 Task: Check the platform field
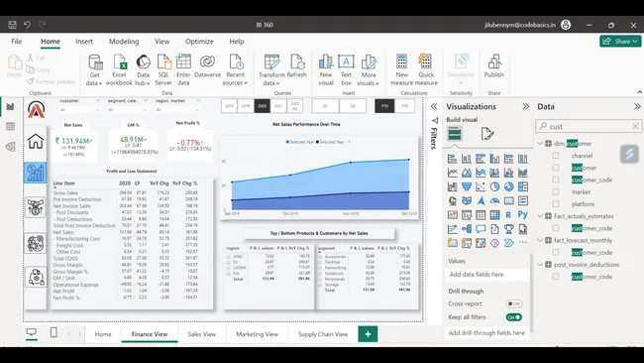click(555, 204)
